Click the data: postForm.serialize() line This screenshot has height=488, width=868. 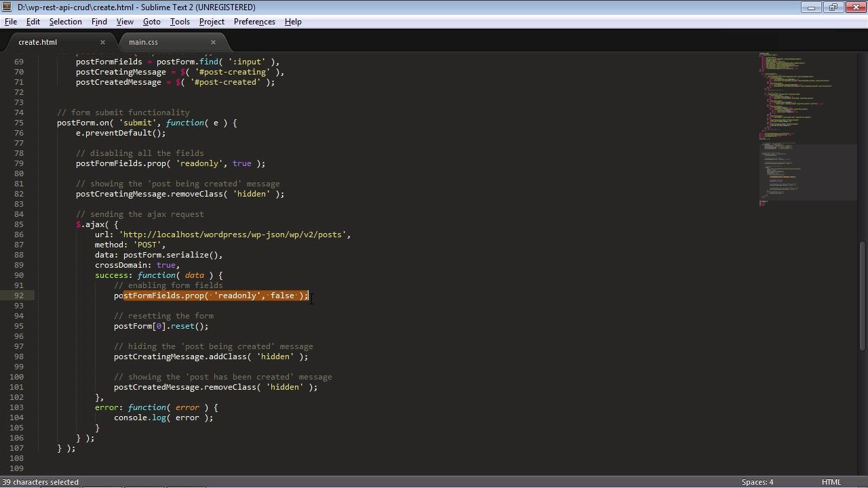click(x=159, y=255)
